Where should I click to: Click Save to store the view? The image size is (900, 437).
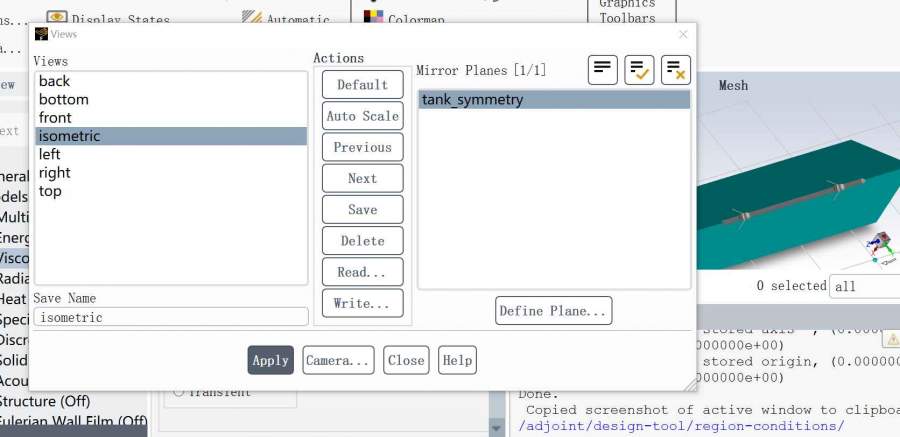pyautogui.click(x=362, y=210)
